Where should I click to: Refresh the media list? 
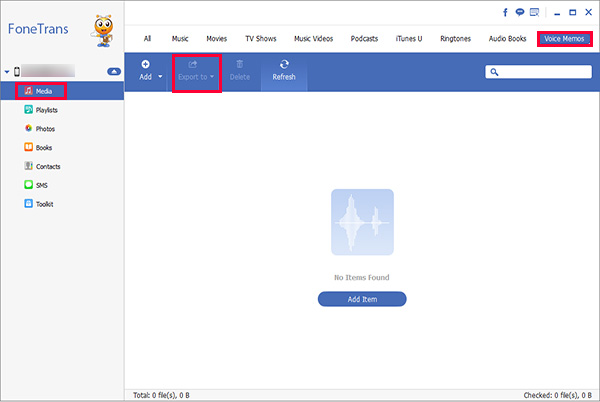click(x=284, y=70)
